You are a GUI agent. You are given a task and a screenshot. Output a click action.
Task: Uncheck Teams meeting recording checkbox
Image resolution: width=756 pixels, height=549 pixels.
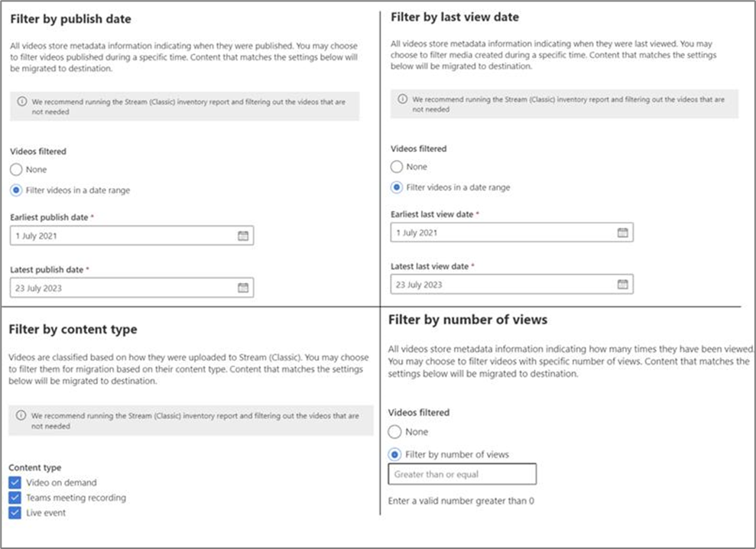[x=15, y=498]
